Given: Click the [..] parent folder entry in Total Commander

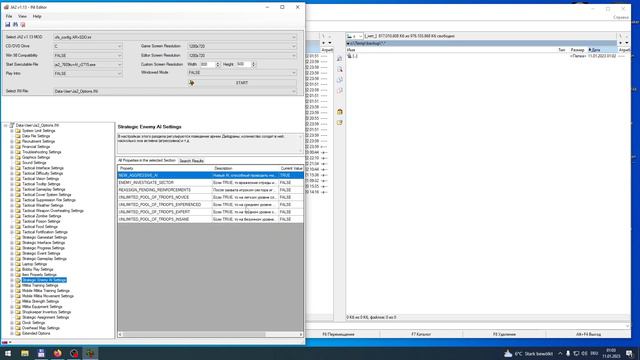Looking at the screenshot, I should point(352,56).
